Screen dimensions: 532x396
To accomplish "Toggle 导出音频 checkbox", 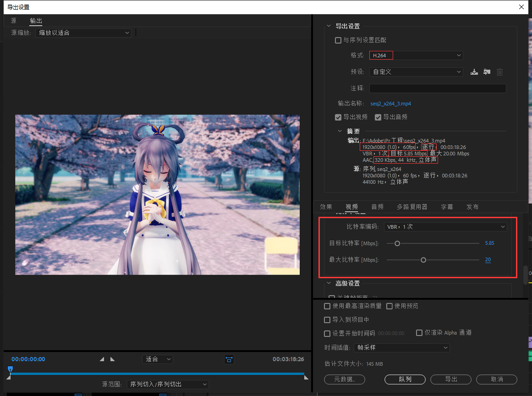I will tap(378, 117).
